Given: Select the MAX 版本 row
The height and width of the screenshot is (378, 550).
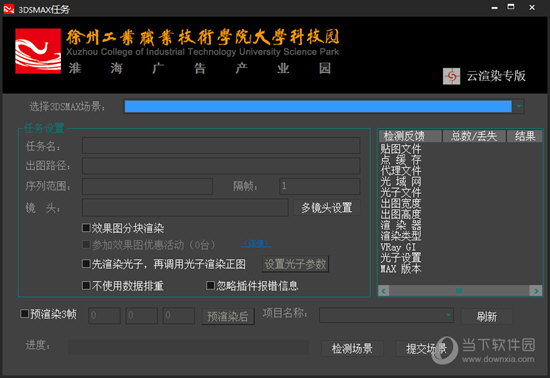Looking at the screenshot, I should pyautogui.click(x=401, y=269).
